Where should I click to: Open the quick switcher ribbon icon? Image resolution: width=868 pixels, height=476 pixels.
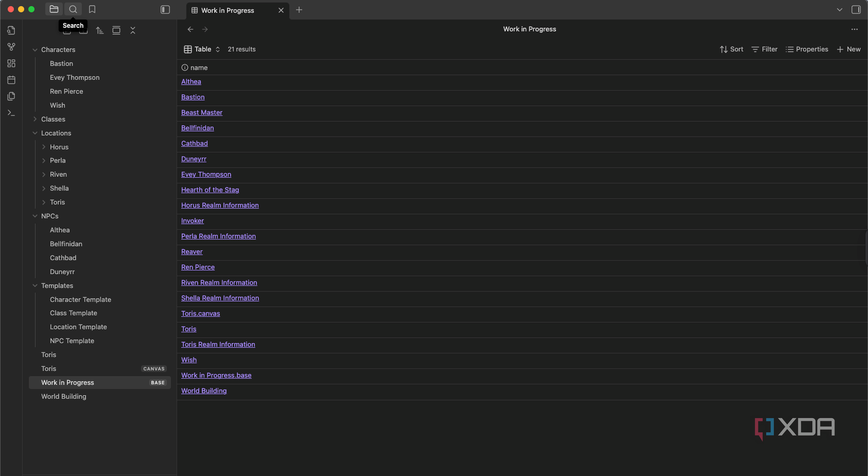tap(11, 30)
